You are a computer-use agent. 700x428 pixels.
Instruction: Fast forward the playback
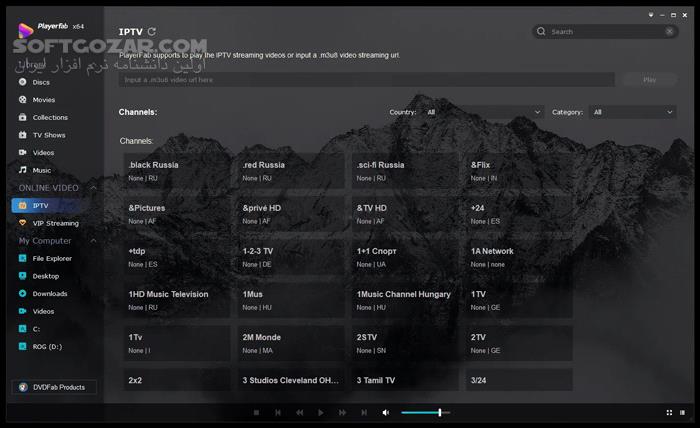click(342, 412)
